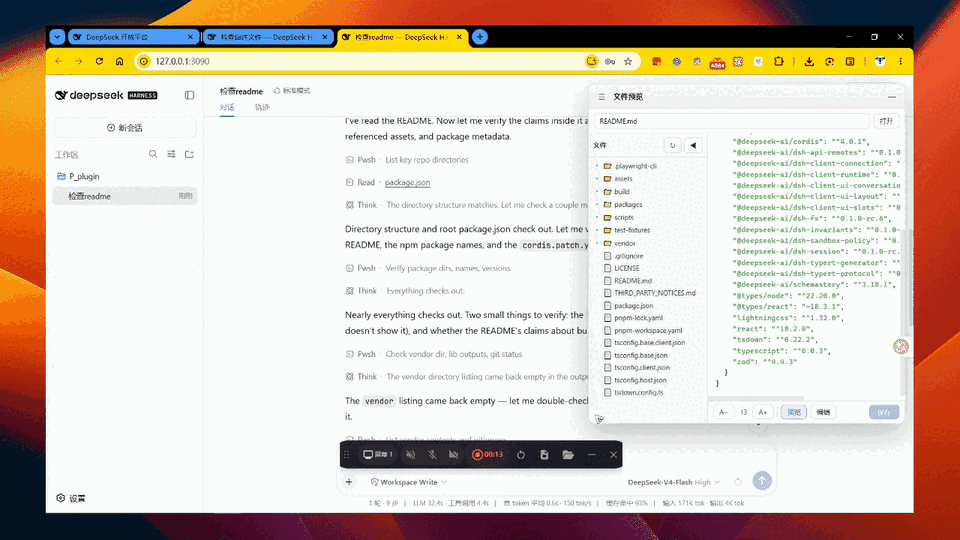This screenshot has height=540, width=960.
Task: Select the P_plugin workspace folder
Action: coord(125,176)
